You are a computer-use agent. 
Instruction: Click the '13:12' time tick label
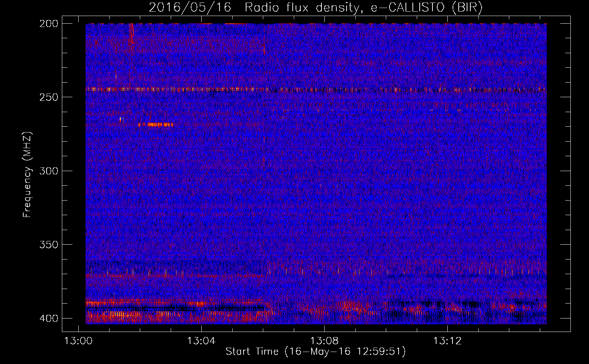(x=447, y=341)
